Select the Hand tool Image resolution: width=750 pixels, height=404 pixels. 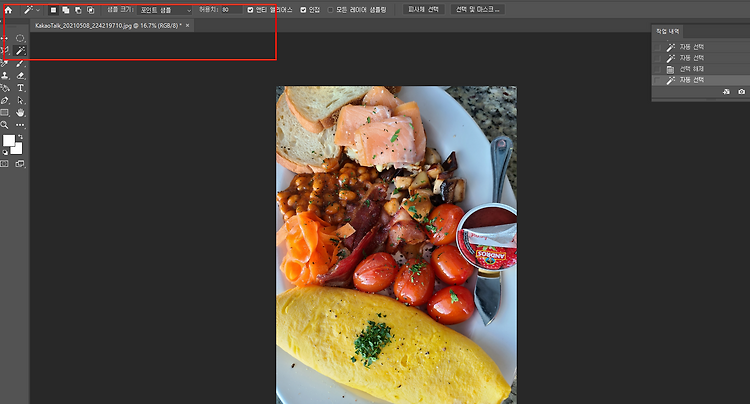pos(20,113)
